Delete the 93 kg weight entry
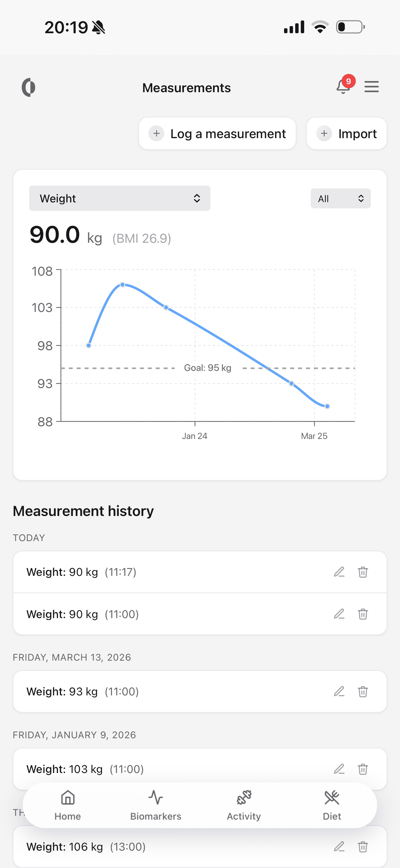The width and height of the screenshot is (400, 868). 362,691
